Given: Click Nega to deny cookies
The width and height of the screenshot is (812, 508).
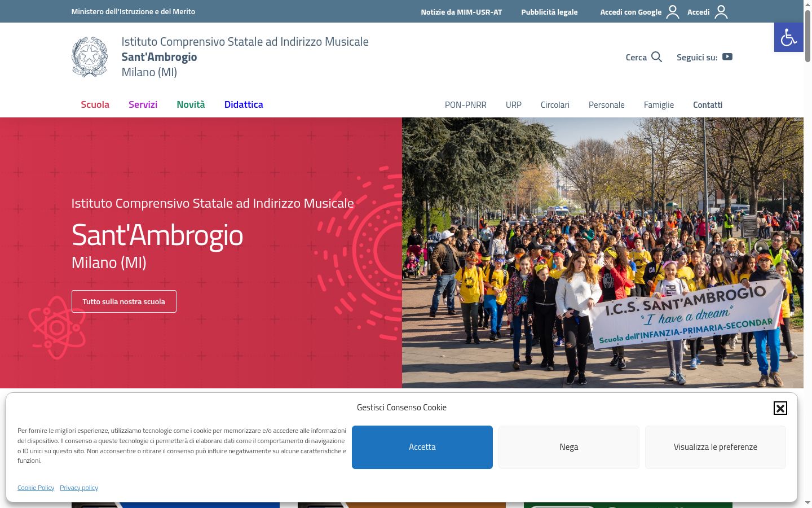Looking at the screenshot, I should pos(569,447).
